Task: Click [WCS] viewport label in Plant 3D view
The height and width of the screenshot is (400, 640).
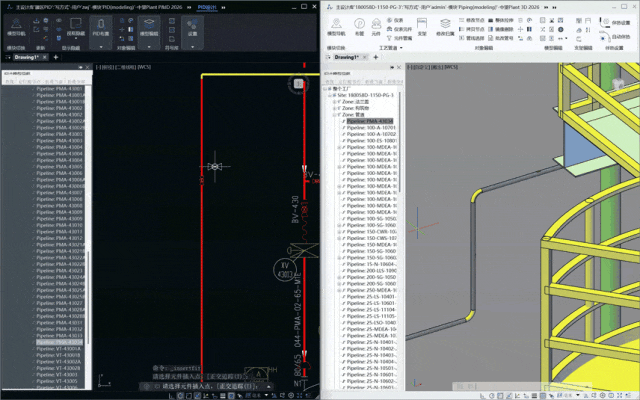Action: tap(451, 67)
